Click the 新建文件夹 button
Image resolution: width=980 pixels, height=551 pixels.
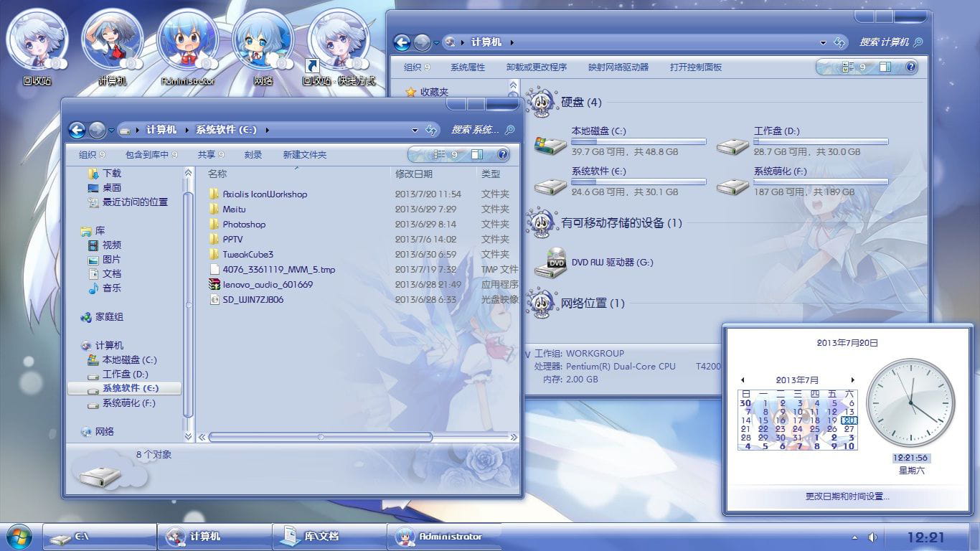305,155
